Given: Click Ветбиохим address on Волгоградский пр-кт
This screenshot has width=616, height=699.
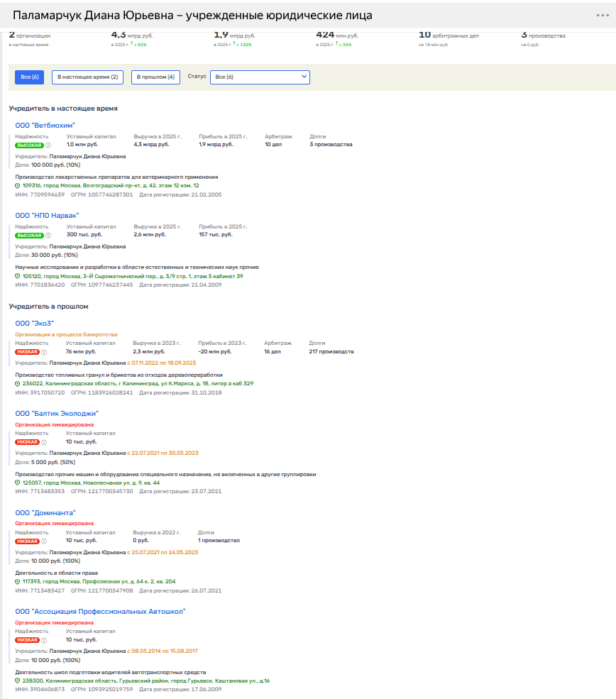Looking at the screenshot, I should click(111, 185).
